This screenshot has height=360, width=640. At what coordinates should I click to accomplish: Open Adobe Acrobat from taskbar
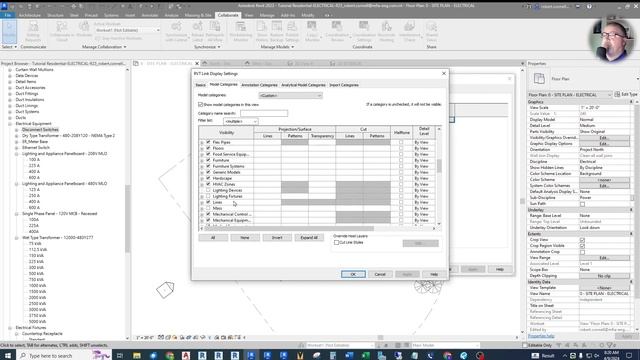tap(186, 356)
